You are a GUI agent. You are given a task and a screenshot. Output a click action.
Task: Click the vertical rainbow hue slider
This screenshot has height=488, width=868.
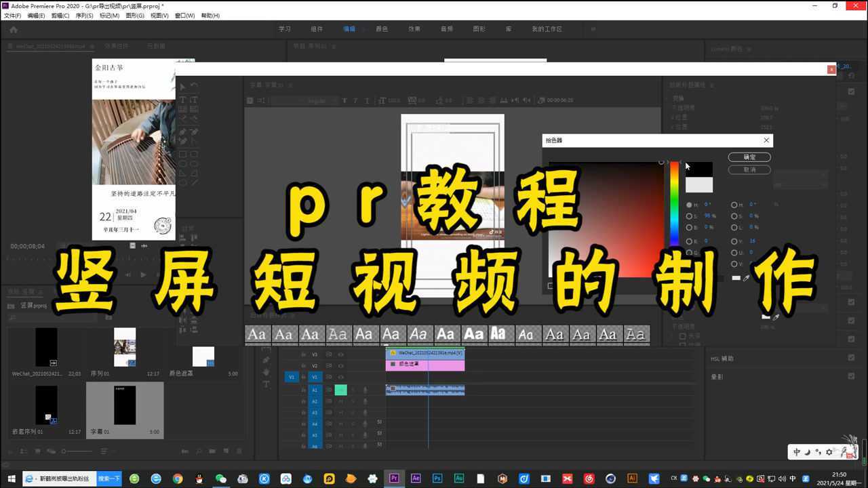pyautogui.click(x=675, y=203)
